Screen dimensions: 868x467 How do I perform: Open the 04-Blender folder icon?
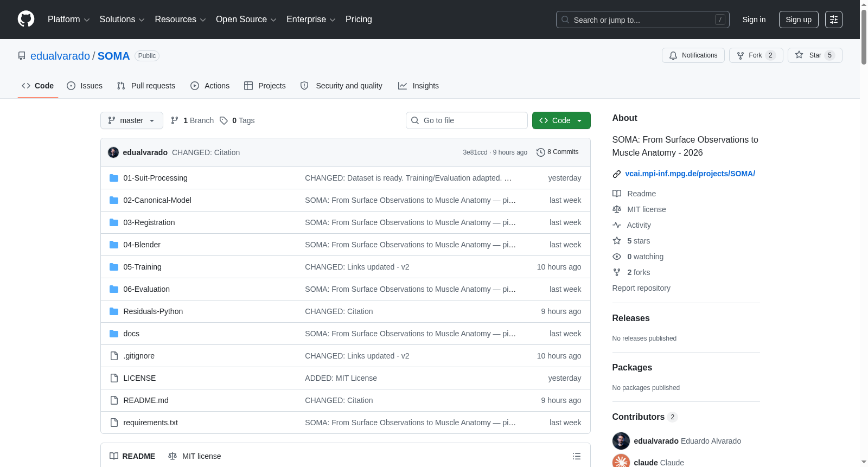click(x=114, y=245)
